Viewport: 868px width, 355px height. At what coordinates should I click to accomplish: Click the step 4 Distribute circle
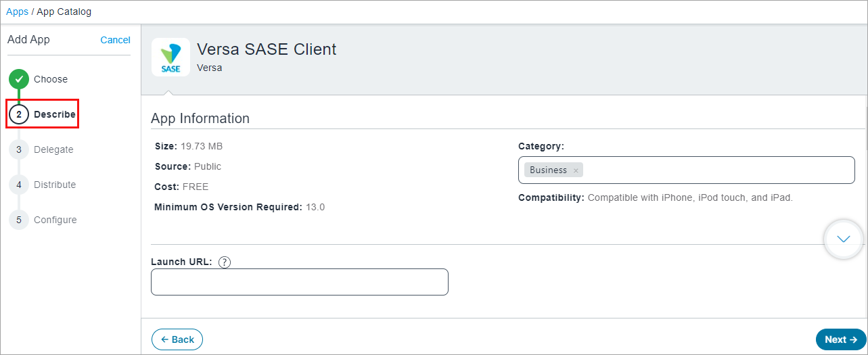click(x=19, y=185)
